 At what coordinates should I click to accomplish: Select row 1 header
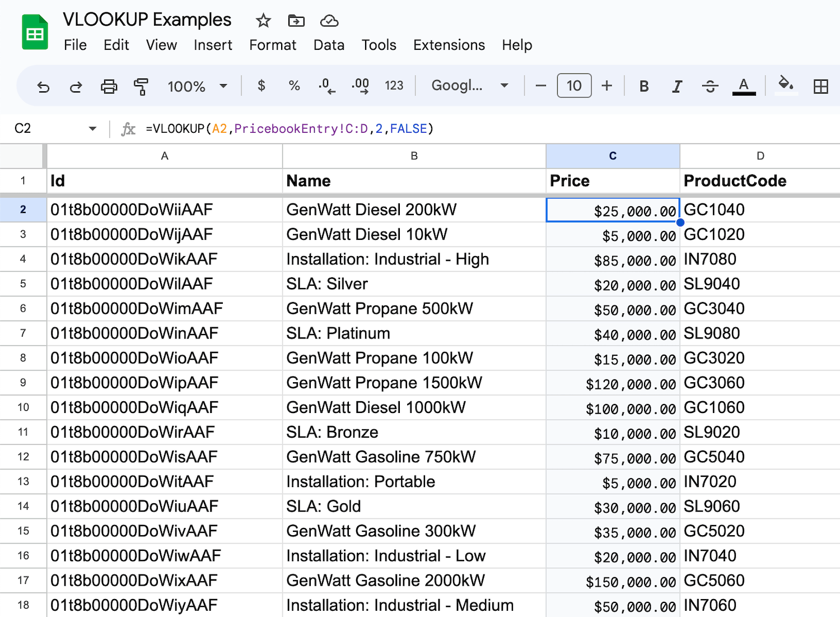(23, 181)
